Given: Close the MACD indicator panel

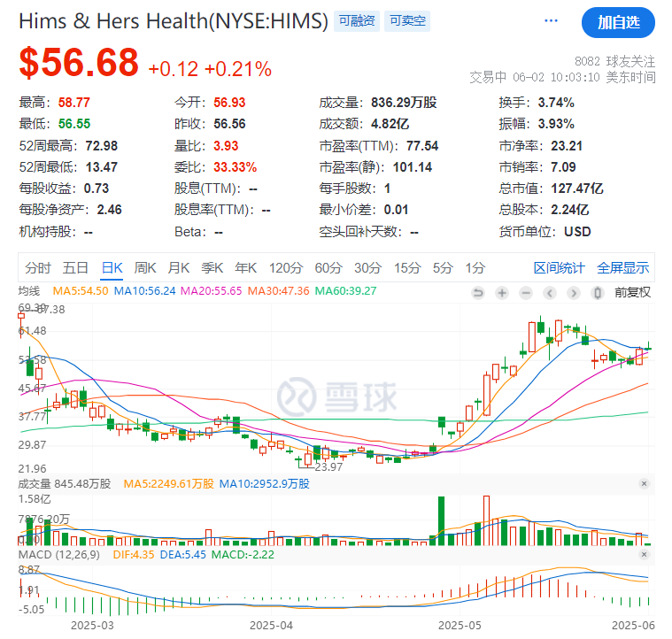Looking at the screenshot, I should pyautogui.click(x=644, y=554).
